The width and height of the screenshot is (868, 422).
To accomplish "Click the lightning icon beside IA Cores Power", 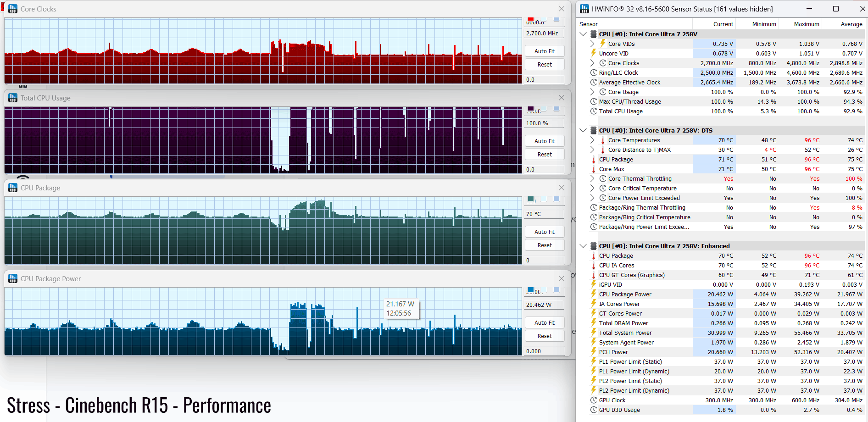I will coord(594,304).
